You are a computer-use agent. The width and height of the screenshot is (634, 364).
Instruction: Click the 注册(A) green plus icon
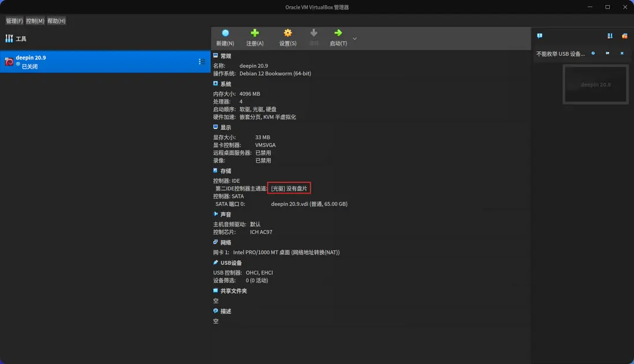(255, 33)
